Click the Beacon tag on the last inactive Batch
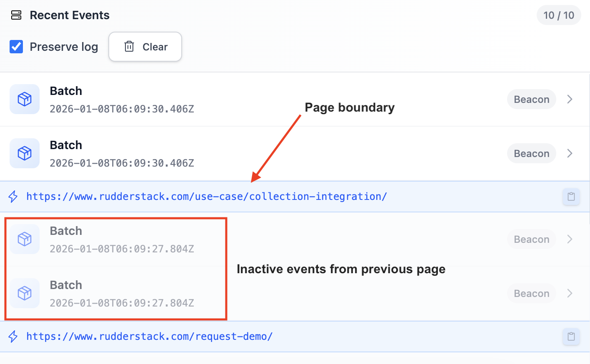Viewport: 590px width, 364px height. pos(531,293)
